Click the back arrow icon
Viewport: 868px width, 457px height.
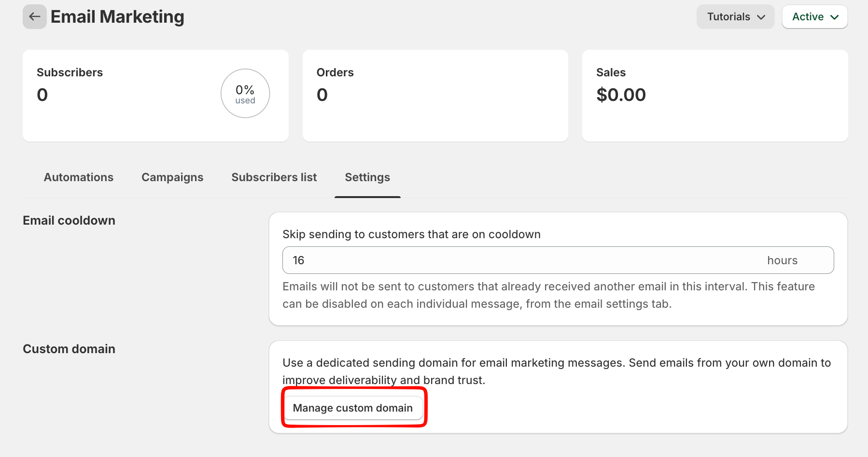pyautogui.click(x=34, y=17)
